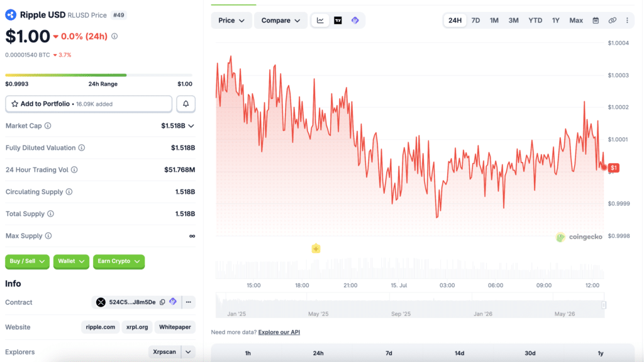
Task: Show 24 Hour Trading Vol info icon
Action: click(x=74, y=169)
